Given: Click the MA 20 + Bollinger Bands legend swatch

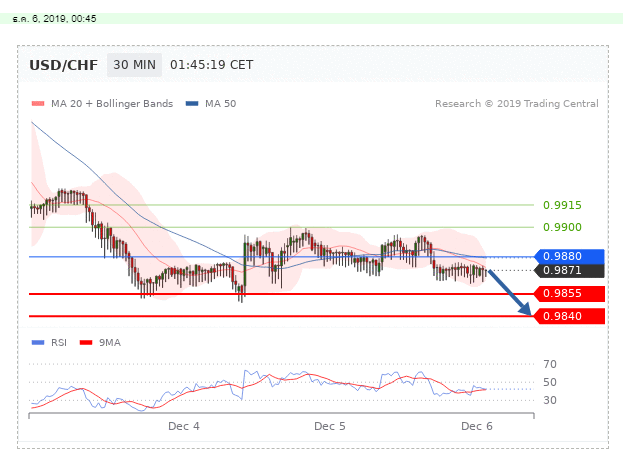Looking at the screenshot, I should click(38, 104).
